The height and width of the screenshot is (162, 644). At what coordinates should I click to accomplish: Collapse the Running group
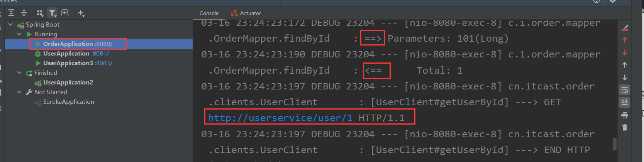(19, 34)
